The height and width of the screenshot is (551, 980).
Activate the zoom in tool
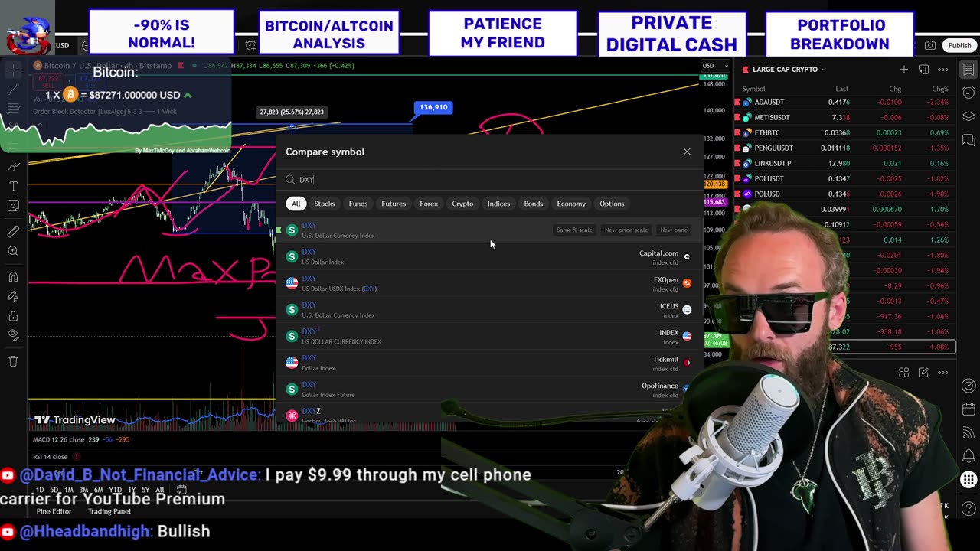13,251
